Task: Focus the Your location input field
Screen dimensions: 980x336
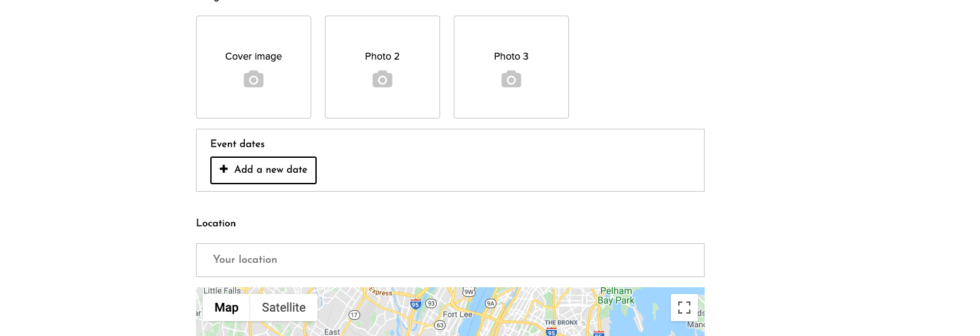Action: 450,260
